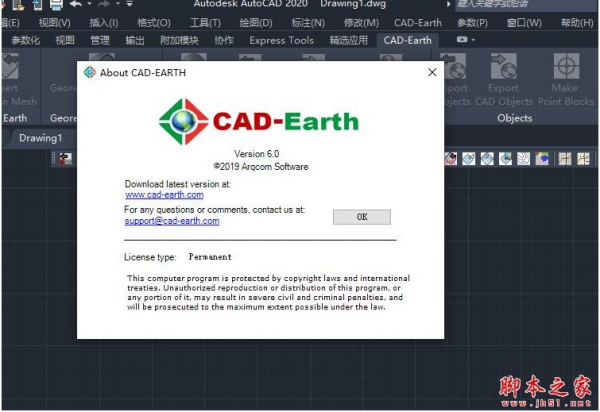Click the "Permanent" license type value

pyautogui.click(x=210, y=257)
